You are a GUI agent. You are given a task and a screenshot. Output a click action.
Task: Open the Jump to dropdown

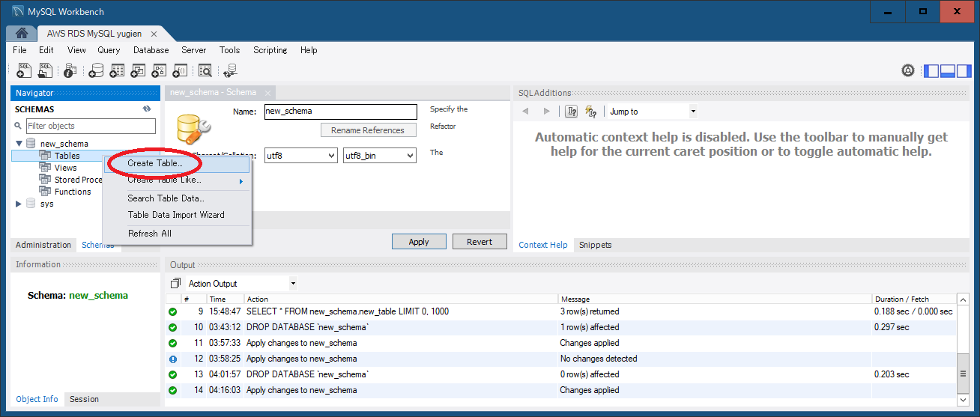693,112
